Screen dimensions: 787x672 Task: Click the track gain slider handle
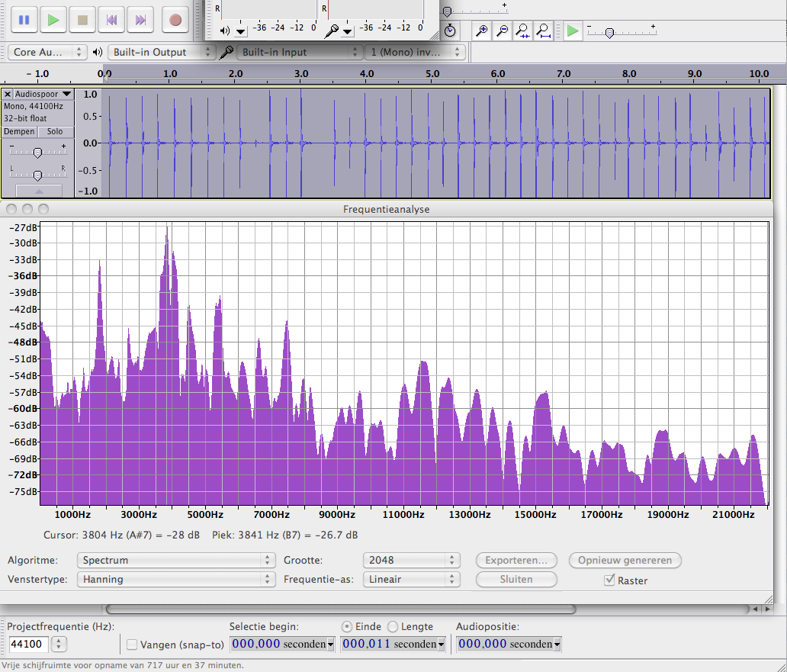pyautogui.click(x=37, y=153)
